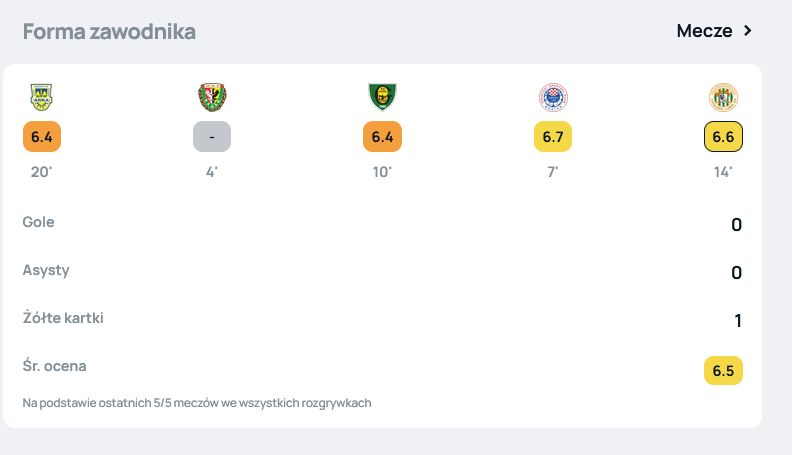Select the Gole stat row label
This screenshot has height=455, width=792.
[x=38, y=222]
